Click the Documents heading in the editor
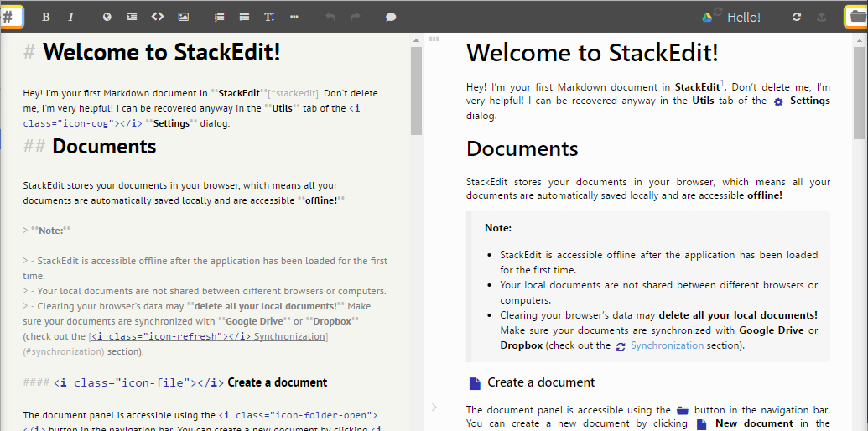Screen dimensions: 868x431 point(104,146)
